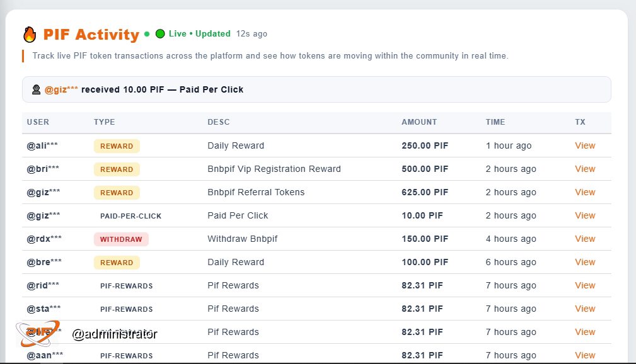The width and height of the screenshot is (636, 364).
Task: Select the @rdx*** username cell
Action: (x=44, y=239)
